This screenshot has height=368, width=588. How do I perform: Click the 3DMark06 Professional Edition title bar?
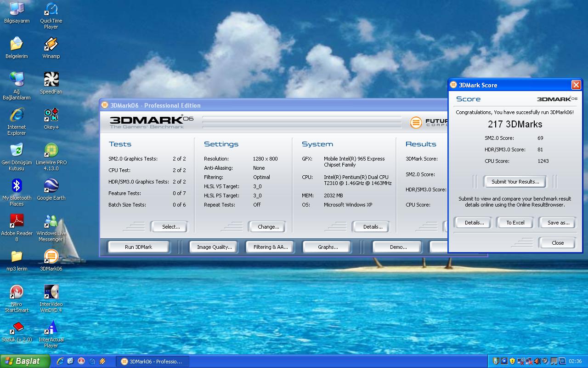tap(273, 105)
